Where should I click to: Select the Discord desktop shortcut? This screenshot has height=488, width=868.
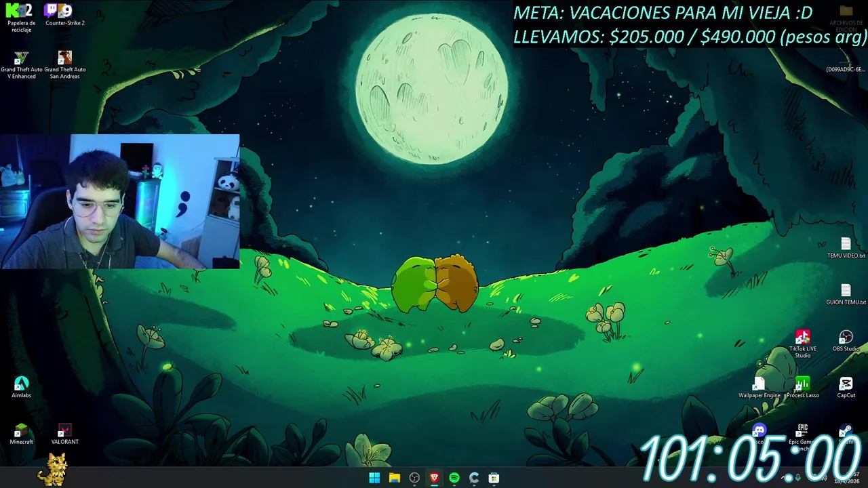(x=759, y=432)
